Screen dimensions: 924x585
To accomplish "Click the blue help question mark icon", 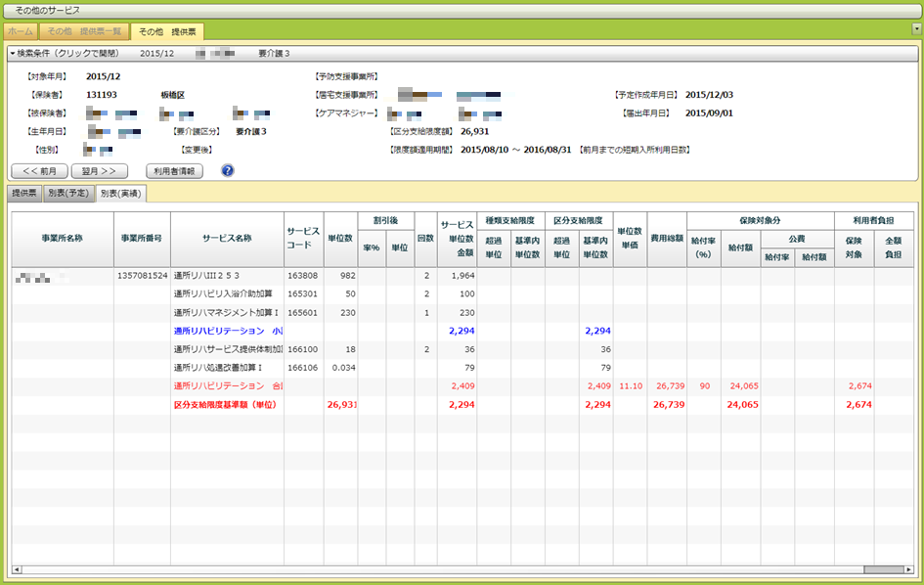I will (228, 170).
